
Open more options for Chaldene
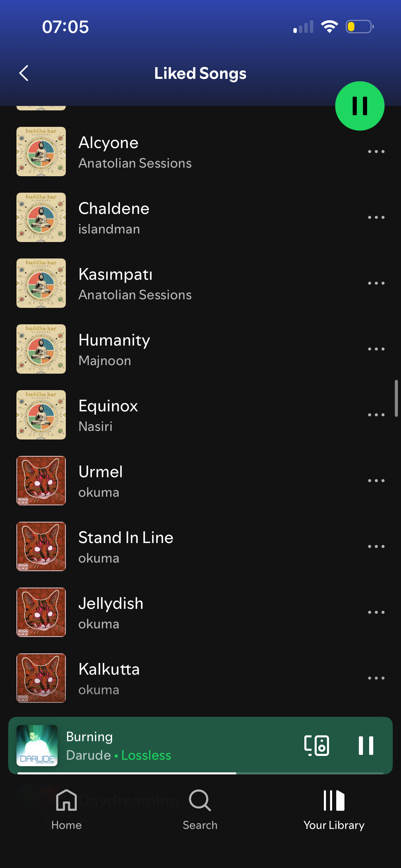(376, 217)
